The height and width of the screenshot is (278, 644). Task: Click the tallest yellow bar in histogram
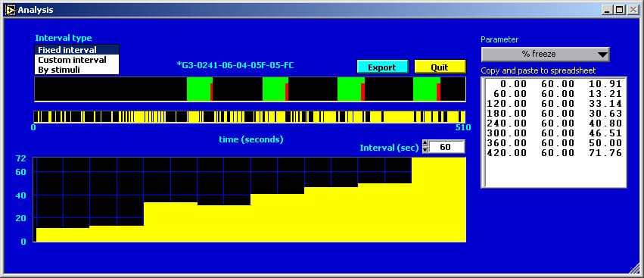439,200
